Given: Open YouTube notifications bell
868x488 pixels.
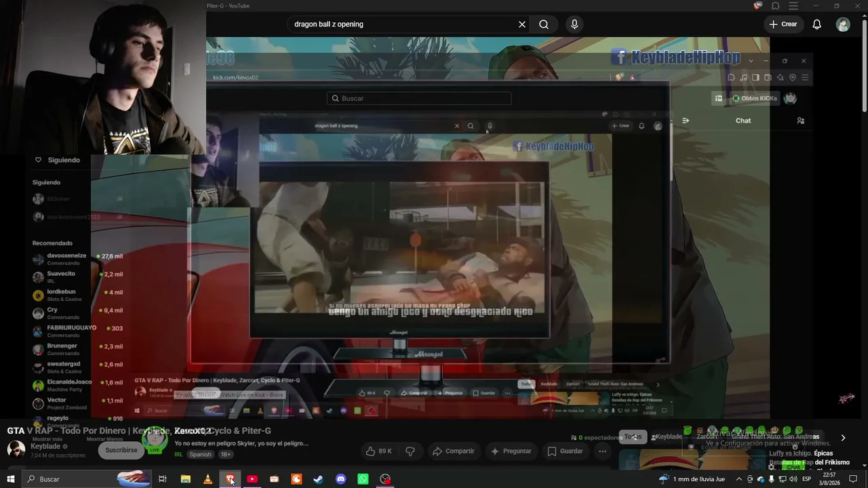Looking at the screenshot, I should point(817,24).
